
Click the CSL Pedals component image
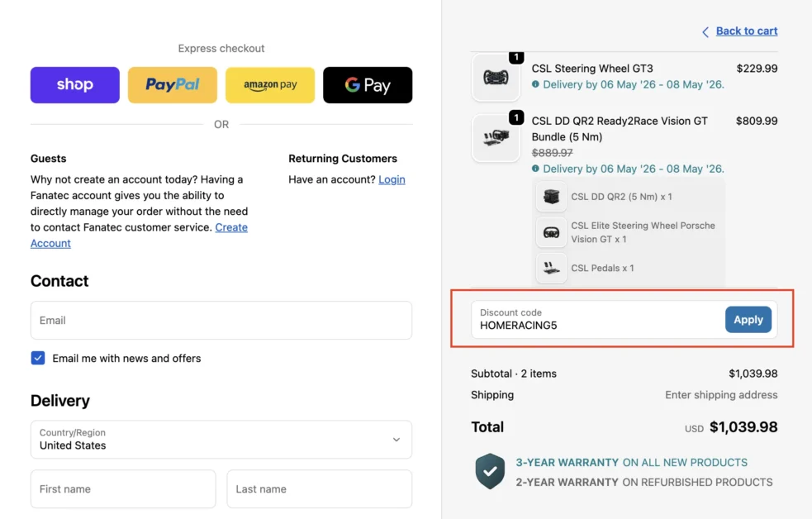point(551,268)
